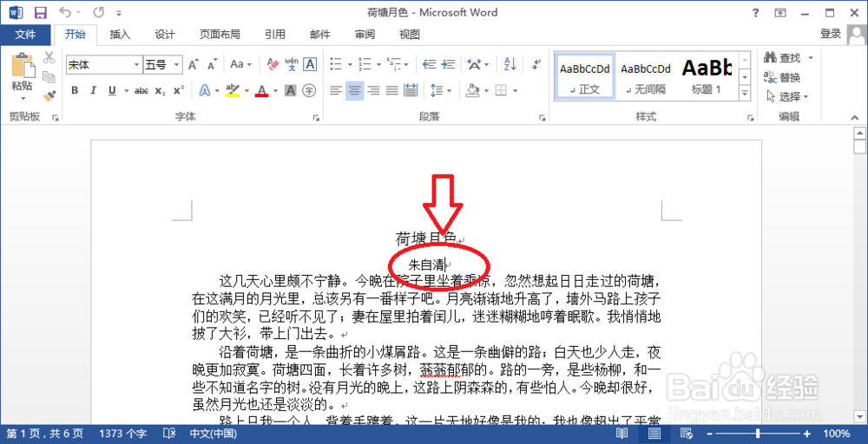
Task: Click the numbered list icon
Action: click(x=365, y=64)
